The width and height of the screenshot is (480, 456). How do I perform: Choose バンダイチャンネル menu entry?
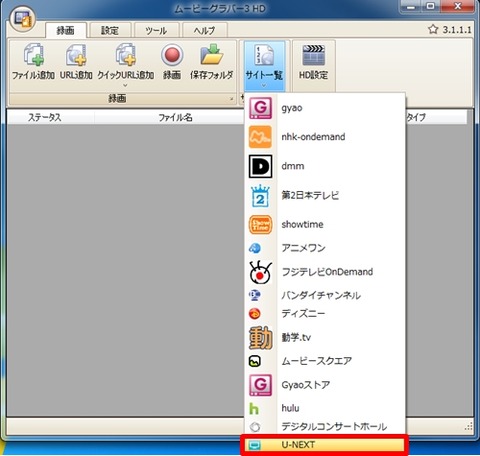tap(325, 295)
